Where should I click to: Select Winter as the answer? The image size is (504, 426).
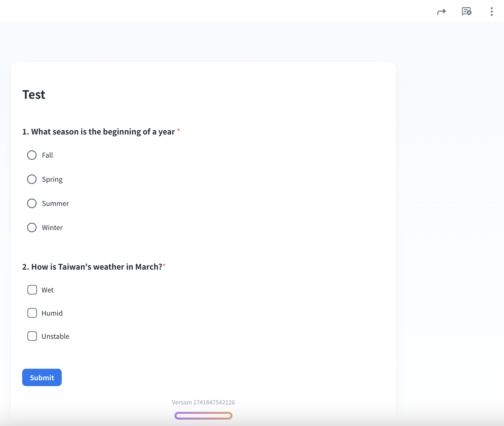click(32, 227)
